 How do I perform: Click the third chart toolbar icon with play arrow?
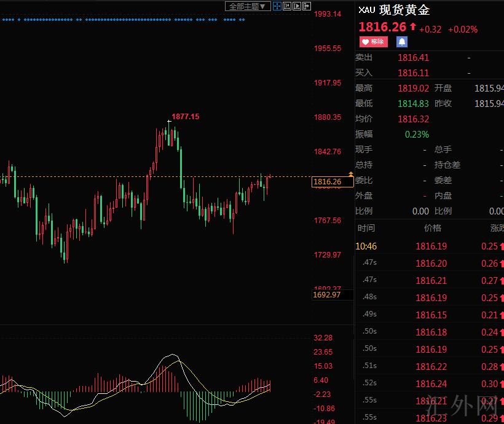pos(297,6)
